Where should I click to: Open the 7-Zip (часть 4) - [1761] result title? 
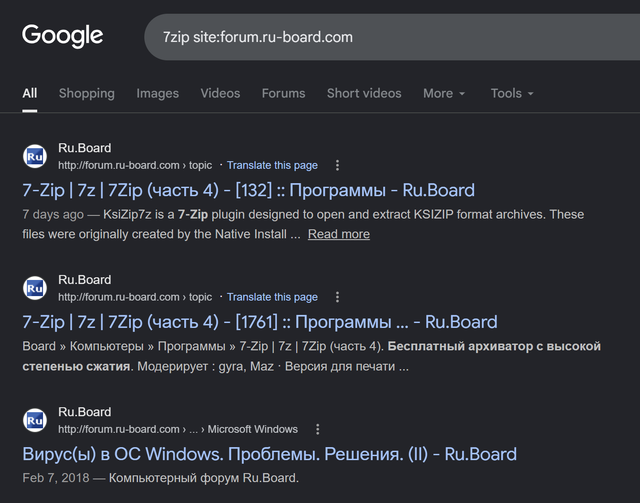click(x=260, y=322)
